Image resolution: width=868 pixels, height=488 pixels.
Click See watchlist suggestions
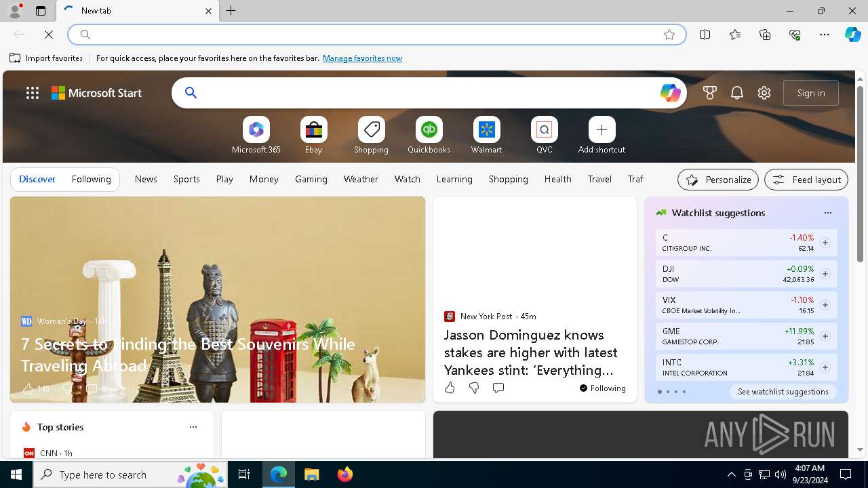coord(783,392)
